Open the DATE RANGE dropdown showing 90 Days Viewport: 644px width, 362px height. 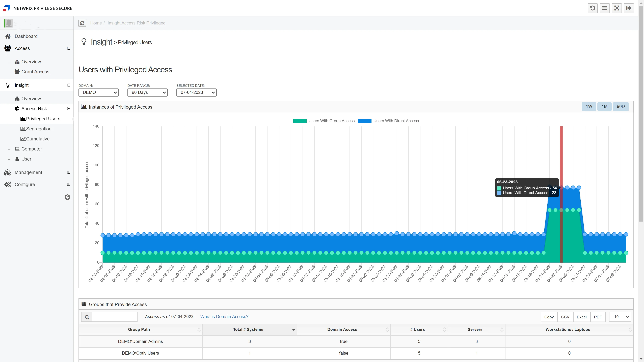148,93
